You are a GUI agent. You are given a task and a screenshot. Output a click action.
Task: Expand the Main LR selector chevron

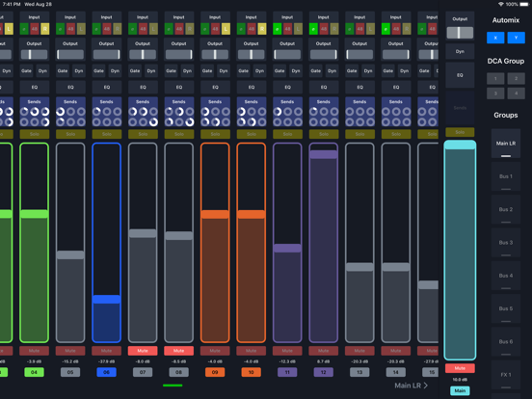click(425, 386)
